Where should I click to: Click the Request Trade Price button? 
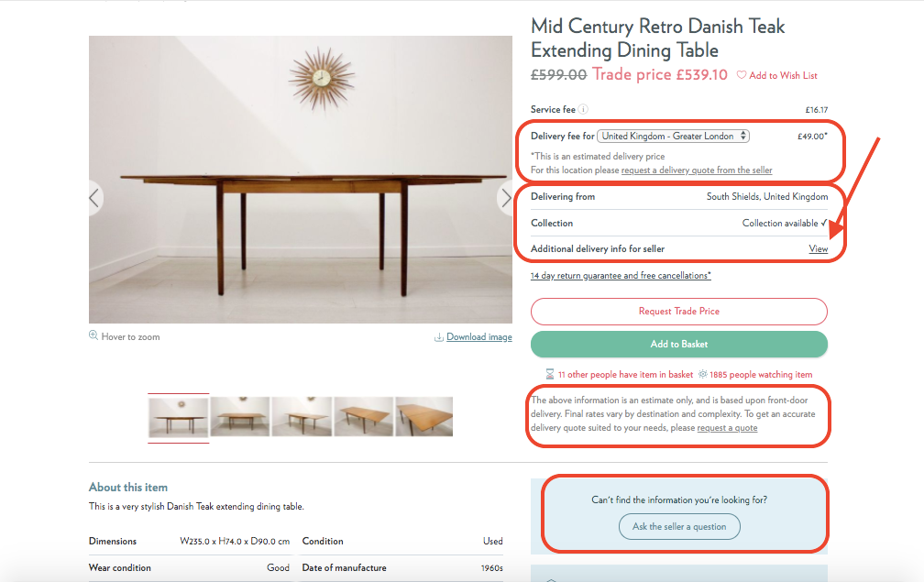click(x=679, y=311)
